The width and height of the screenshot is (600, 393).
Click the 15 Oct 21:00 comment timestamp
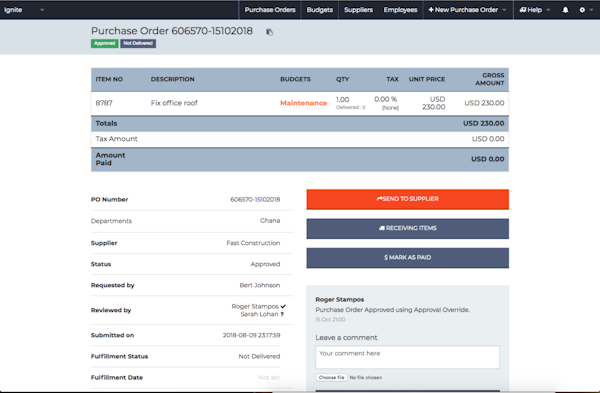click(x=330, y=320)
